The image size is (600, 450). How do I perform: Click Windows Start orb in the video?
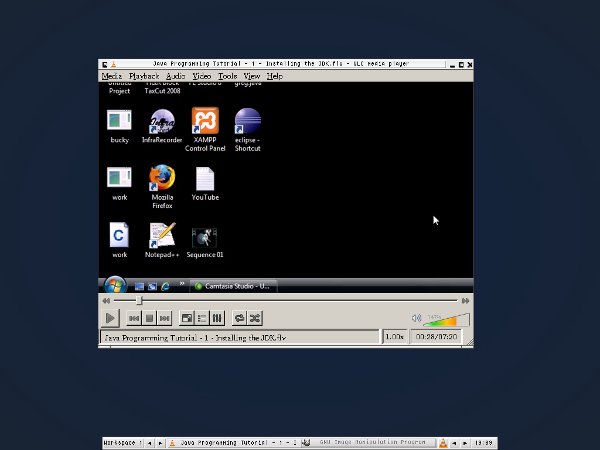pyautogui.click(x=115, y=285)
